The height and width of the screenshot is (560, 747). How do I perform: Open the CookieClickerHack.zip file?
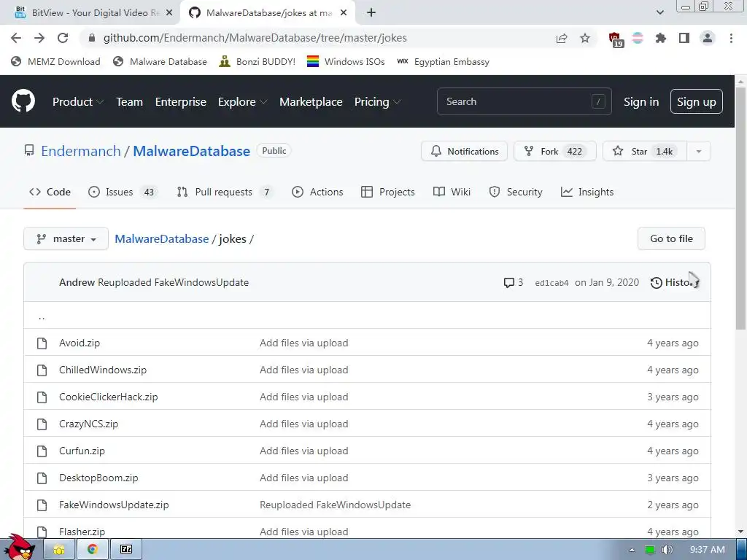(x=108, y=397)
